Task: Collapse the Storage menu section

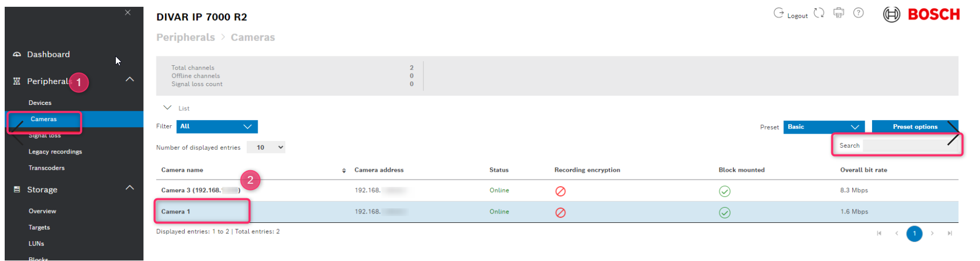Action: coord(130,188)
